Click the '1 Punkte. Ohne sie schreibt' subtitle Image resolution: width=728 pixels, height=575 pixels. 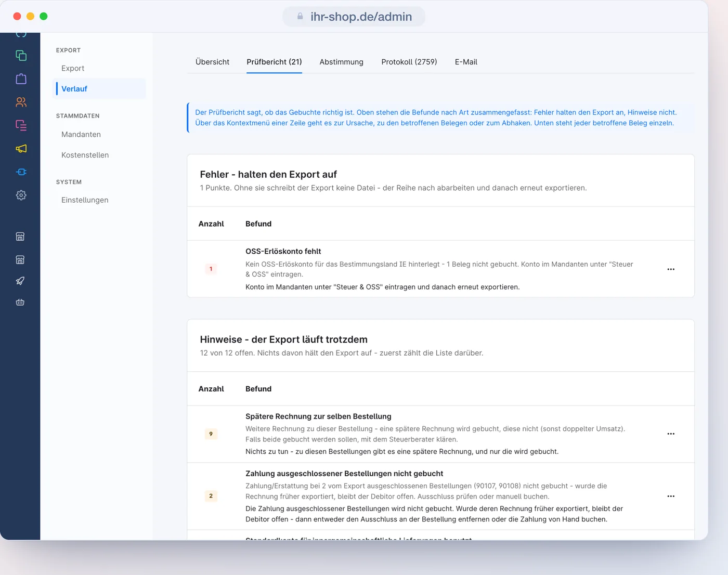pos(393,188)
